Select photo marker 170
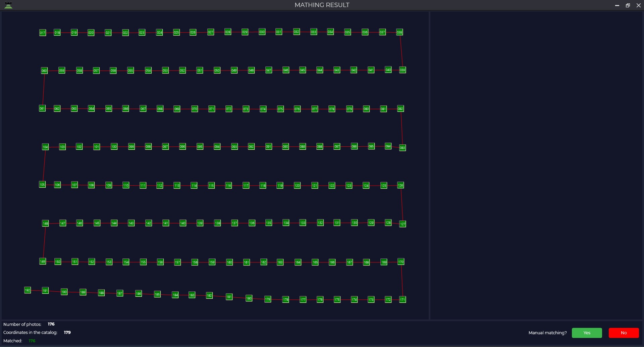 tap(401, 262)
